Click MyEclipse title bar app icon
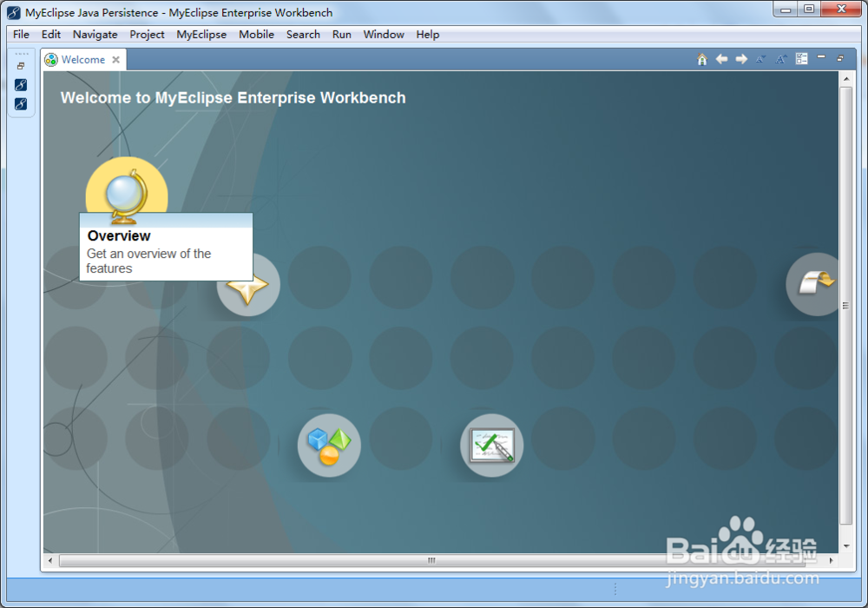Screen dimensions: 868x608 click(x=14, y=12)
